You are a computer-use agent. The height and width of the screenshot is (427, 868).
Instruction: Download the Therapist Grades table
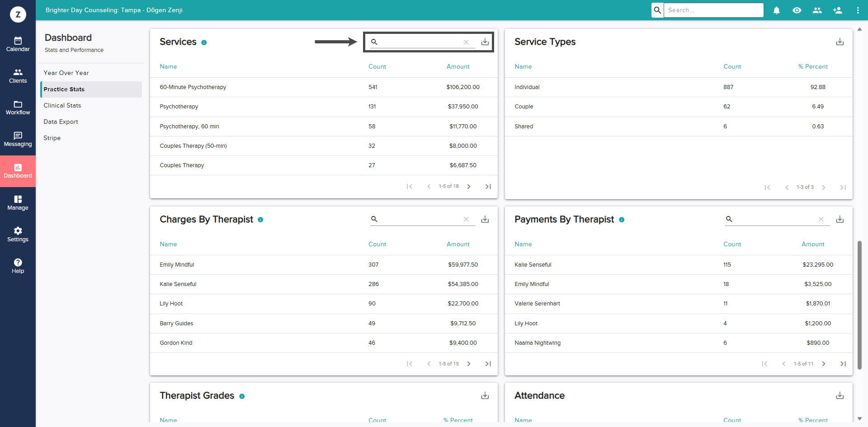[485, 395]
